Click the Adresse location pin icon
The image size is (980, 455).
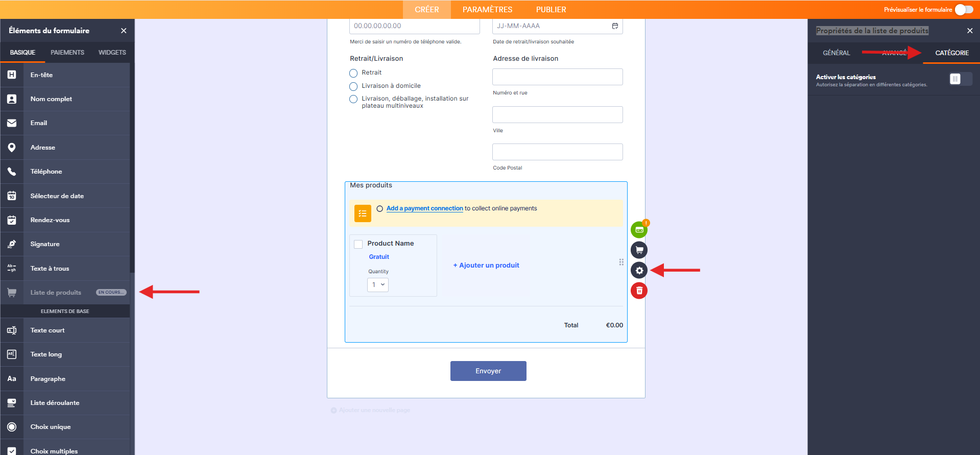click(x=12, y=148)
